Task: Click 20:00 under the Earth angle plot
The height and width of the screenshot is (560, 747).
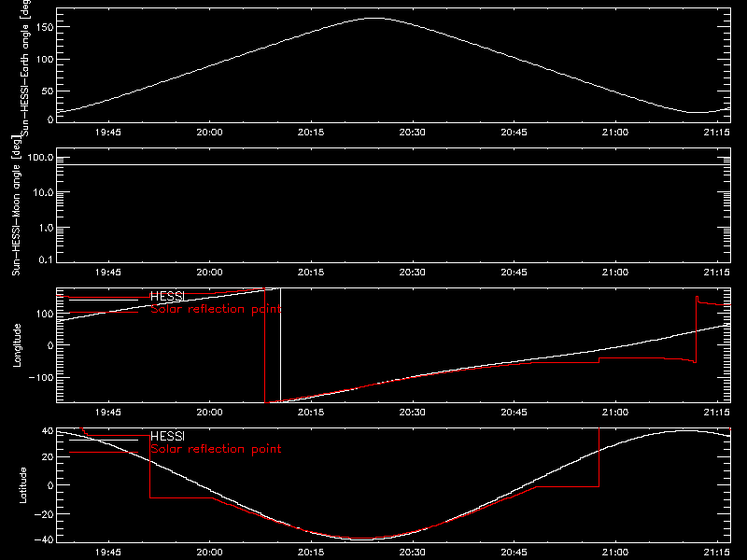Action: coord(209,133)
